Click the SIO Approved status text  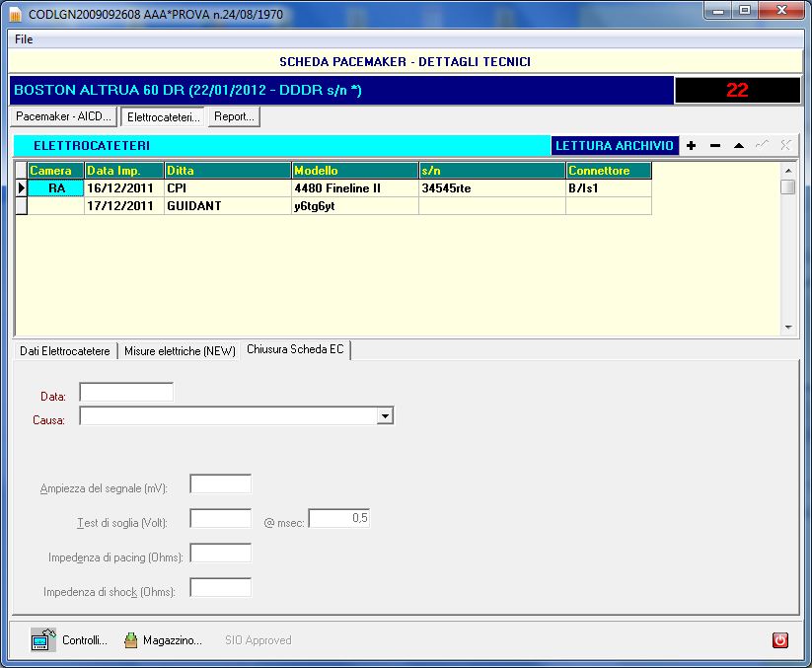point(258,640)
